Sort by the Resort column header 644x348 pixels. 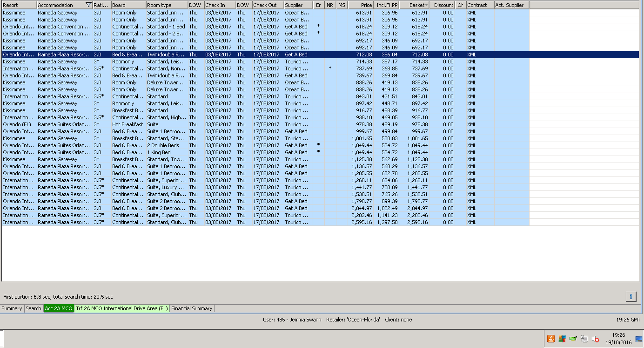19,5
